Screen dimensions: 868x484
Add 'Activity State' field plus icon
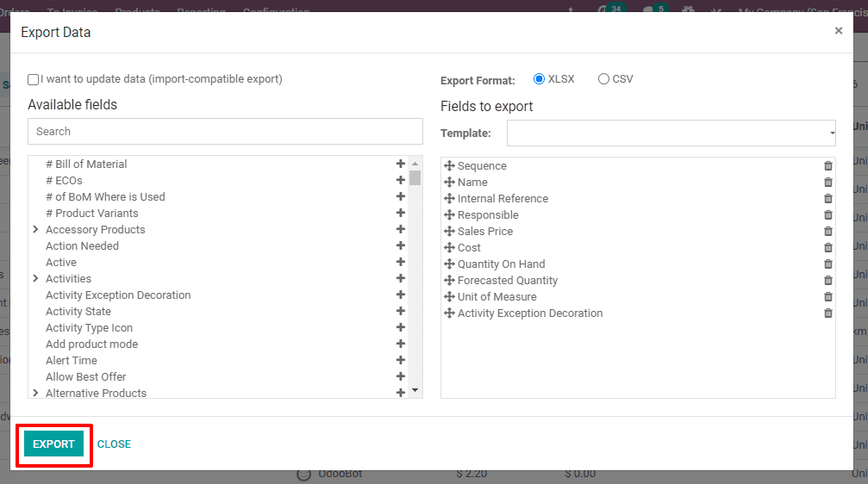401,311
